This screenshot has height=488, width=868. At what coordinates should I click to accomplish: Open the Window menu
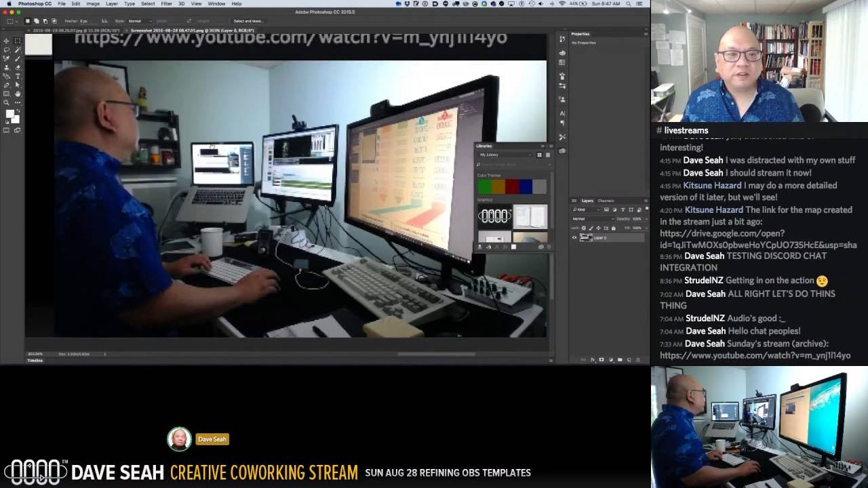pyautogui.click(x=216, y=3)
